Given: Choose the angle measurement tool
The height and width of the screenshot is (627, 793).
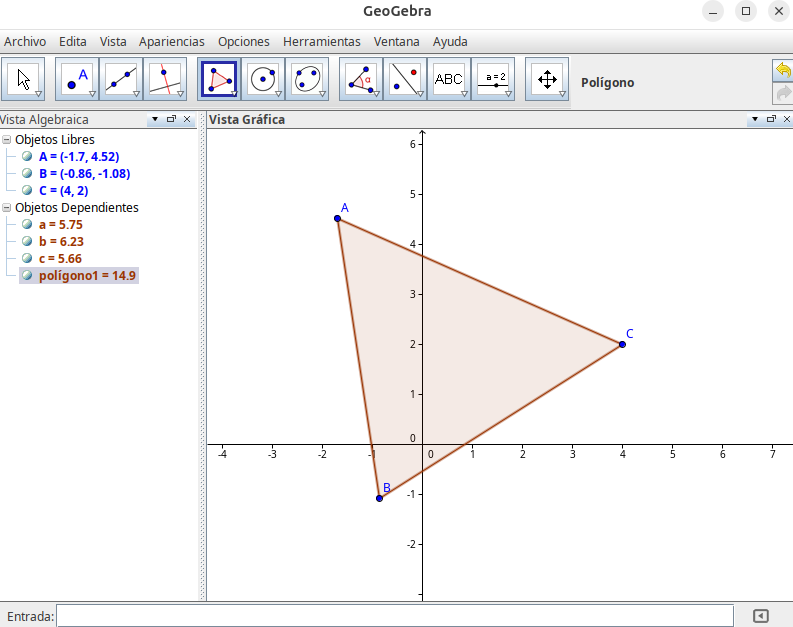Looking at the screenshot, I should (360, 79).
